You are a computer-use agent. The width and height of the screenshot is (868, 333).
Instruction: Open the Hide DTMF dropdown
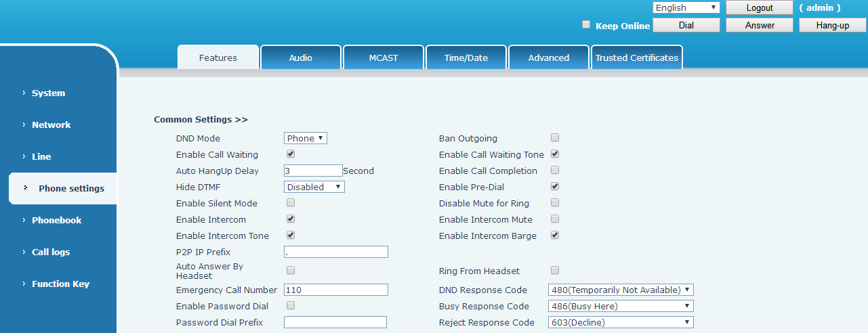[314, 187]
